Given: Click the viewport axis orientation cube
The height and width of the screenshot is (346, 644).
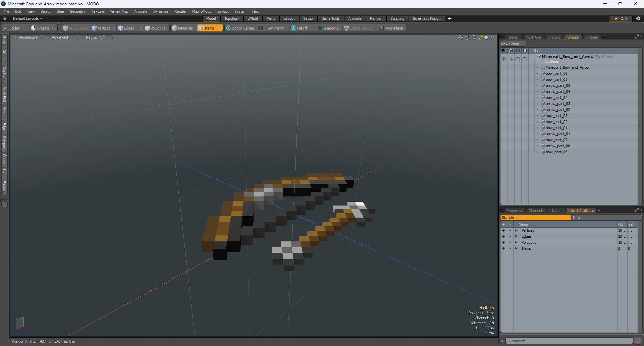Looking at the screenshot, I should (20, 324).
